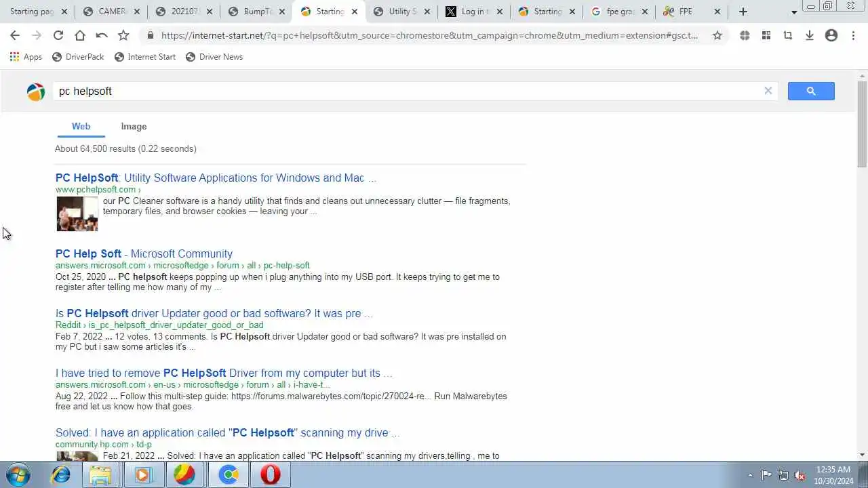Click the star icon next to the undo arrow
This screenshot has height=488, width=868.
[123, 35]
